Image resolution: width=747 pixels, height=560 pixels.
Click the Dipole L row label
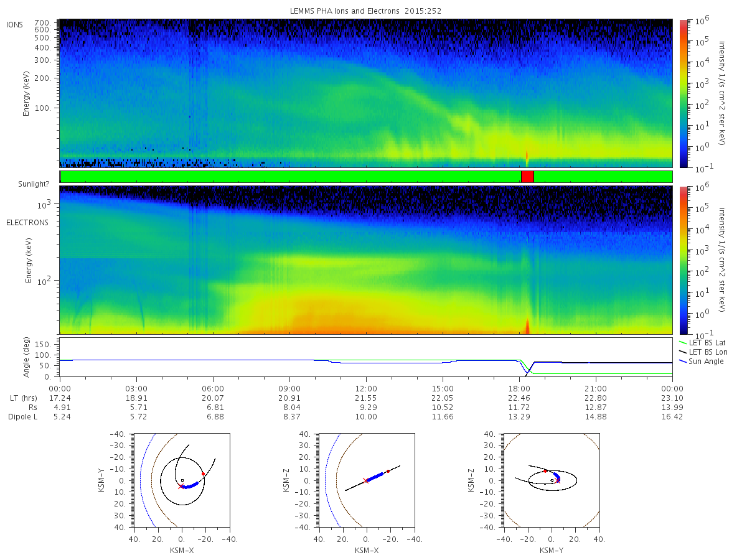coord(22,417)
